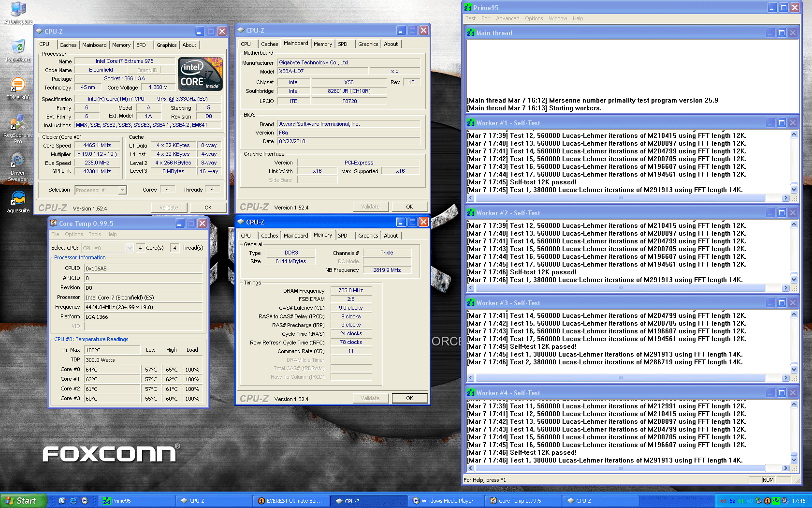Click the horizontal scrollbar thumb in Worker #3
Screen dimensions: 812x508
620,377
